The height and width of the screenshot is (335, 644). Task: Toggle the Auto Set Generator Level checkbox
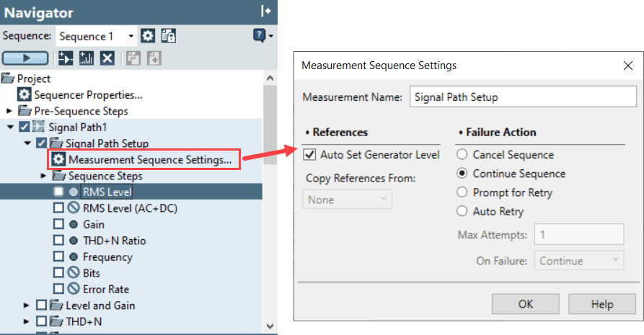click(310, 154)
